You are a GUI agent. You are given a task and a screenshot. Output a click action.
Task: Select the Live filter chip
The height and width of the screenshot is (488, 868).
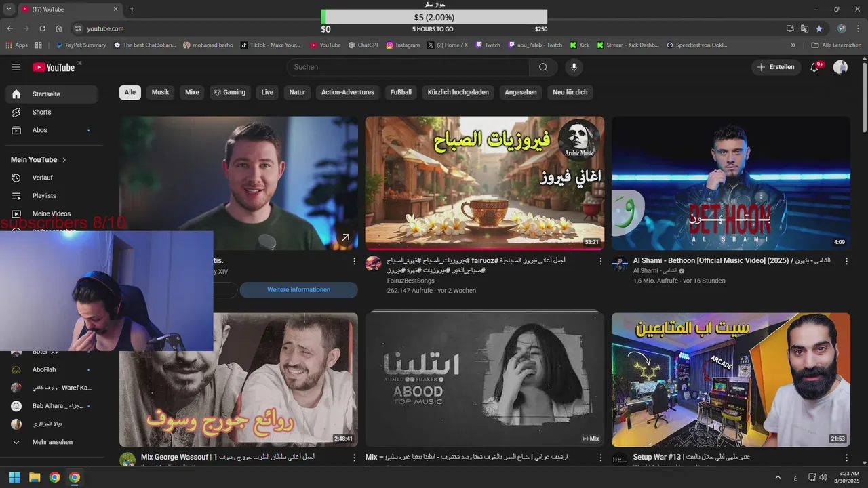267,92
